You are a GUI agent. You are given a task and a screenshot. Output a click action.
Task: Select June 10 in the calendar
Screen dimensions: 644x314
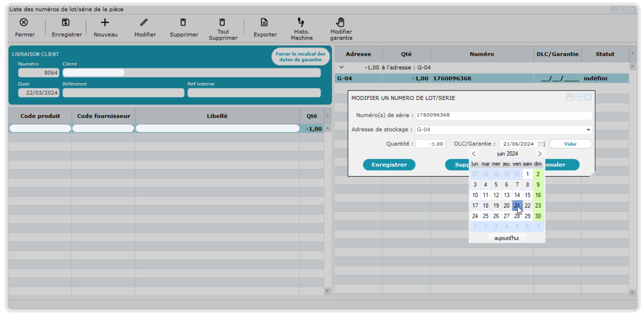pos(475,195)
